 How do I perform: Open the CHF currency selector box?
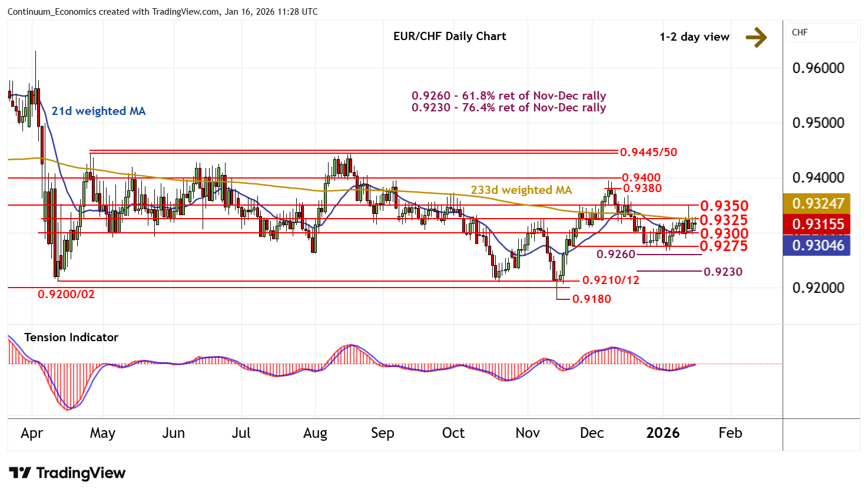point(821,32)
